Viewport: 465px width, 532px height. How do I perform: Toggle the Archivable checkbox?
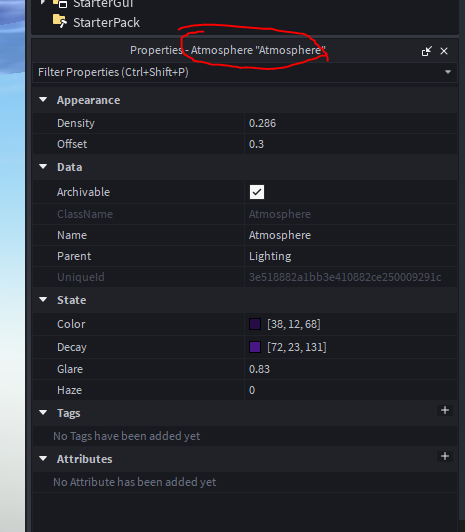257,192
